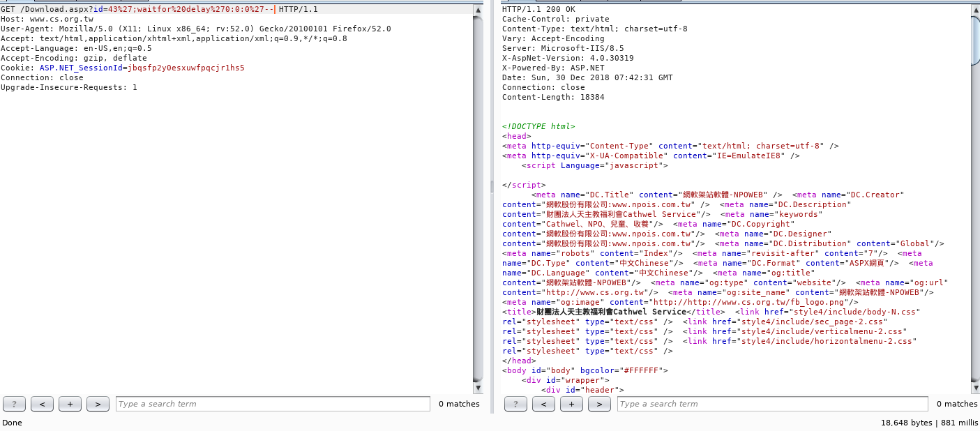
Task: Click the Content-Length: 18384 header
Action: pos(553,97)
